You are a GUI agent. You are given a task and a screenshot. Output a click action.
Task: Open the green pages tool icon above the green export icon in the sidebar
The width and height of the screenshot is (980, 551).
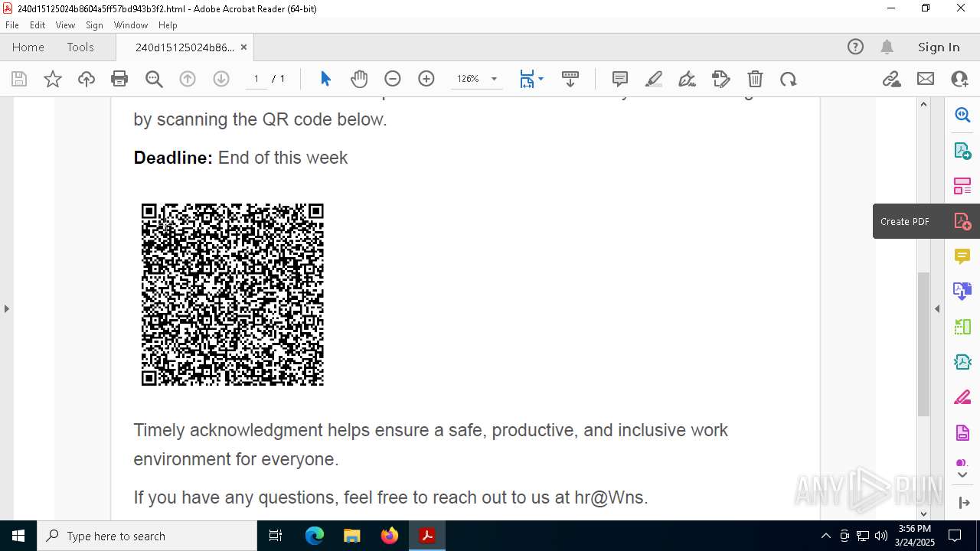[x=962, y=327]
